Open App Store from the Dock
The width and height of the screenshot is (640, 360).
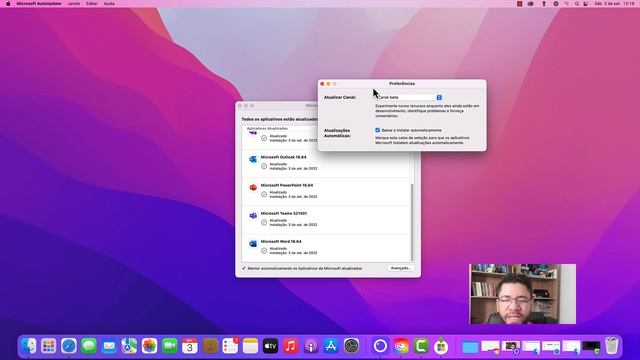331,346
